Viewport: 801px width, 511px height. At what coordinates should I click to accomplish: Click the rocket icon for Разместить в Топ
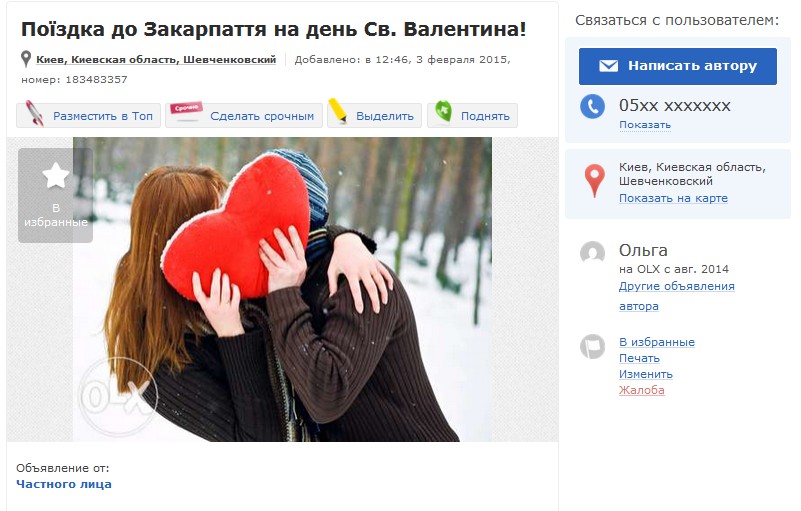click(34, 113)
